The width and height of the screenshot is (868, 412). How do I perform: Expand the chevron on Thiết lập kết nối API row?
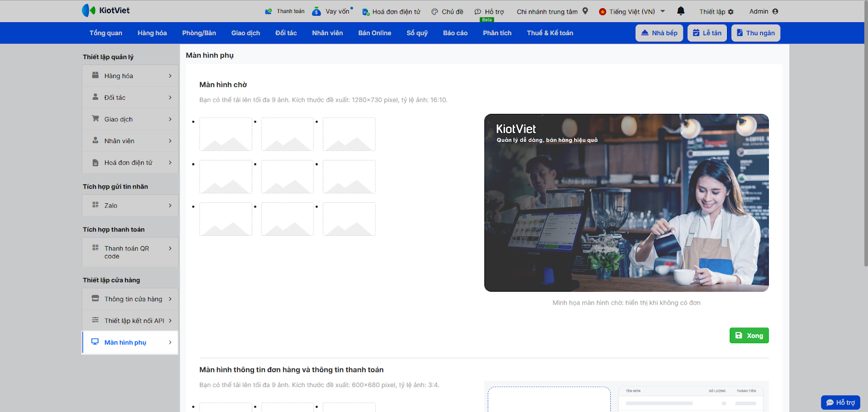[170, 321]
